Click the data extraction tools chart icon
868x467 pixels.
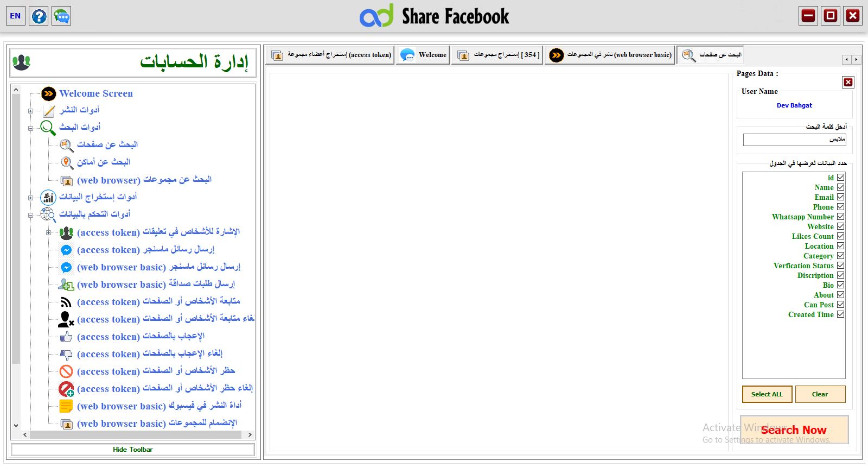pos(48,197)
